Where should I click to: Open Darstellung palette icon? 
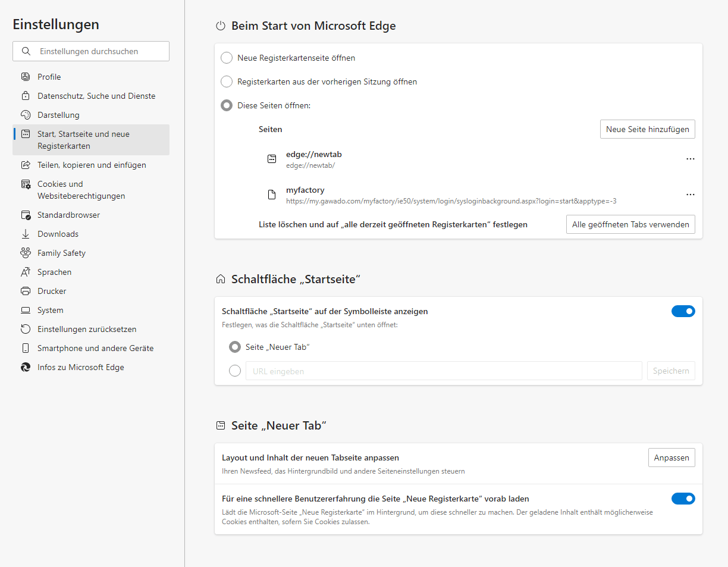[26, 115]
